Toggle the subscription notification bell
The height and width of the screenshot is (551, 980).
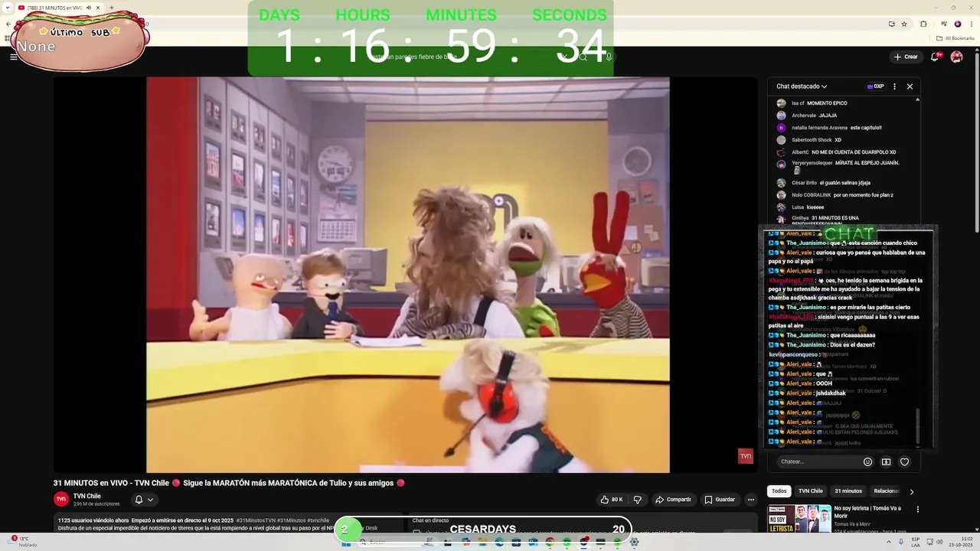[139, 500]
